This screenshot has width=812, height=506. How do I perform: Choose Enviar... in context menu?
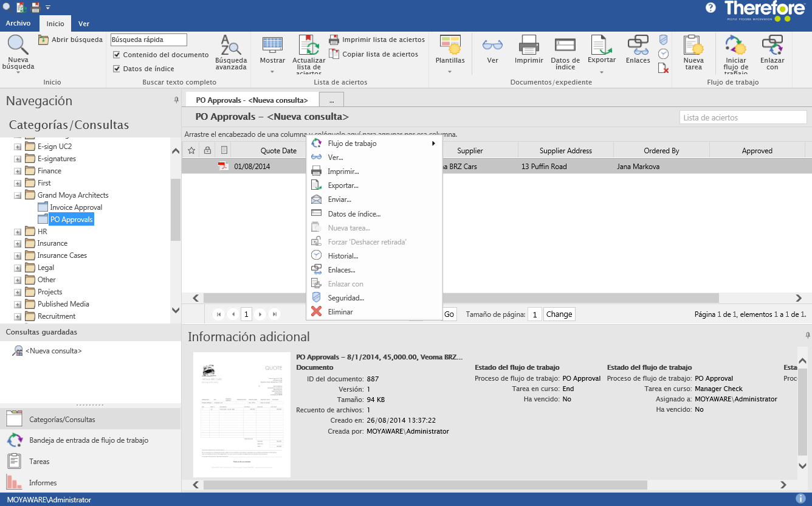click(374, 199)
